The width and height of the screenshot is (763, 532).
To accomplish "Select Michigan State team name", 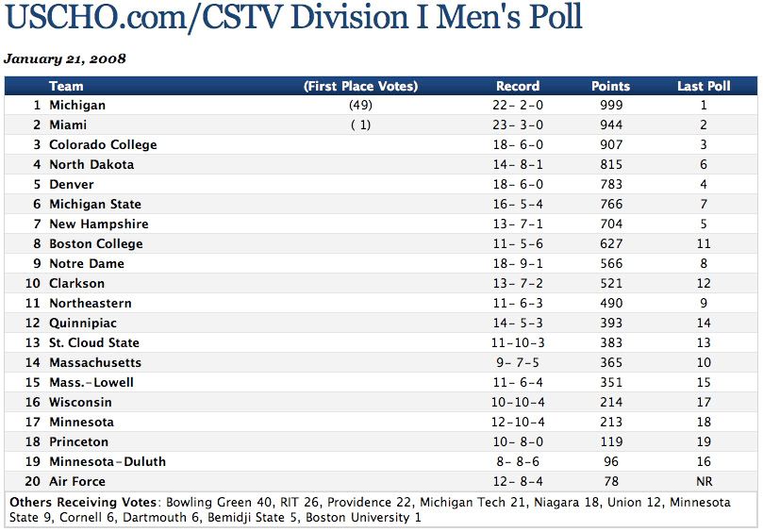I will tap(95, 205).
